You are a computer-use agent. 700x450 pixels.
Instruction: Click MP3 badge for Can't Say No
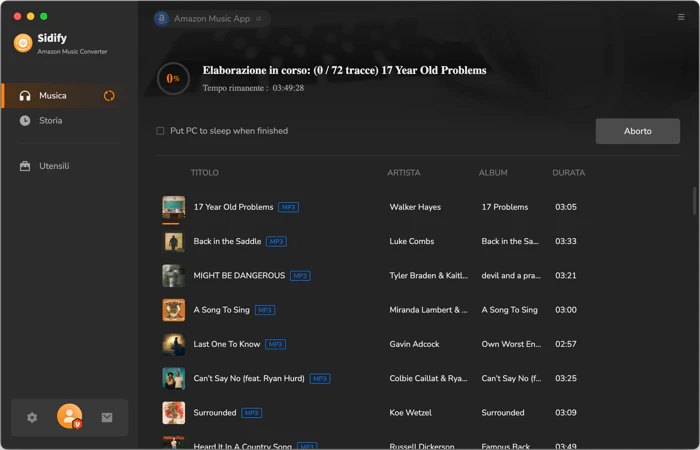click(x=320, y=379)
